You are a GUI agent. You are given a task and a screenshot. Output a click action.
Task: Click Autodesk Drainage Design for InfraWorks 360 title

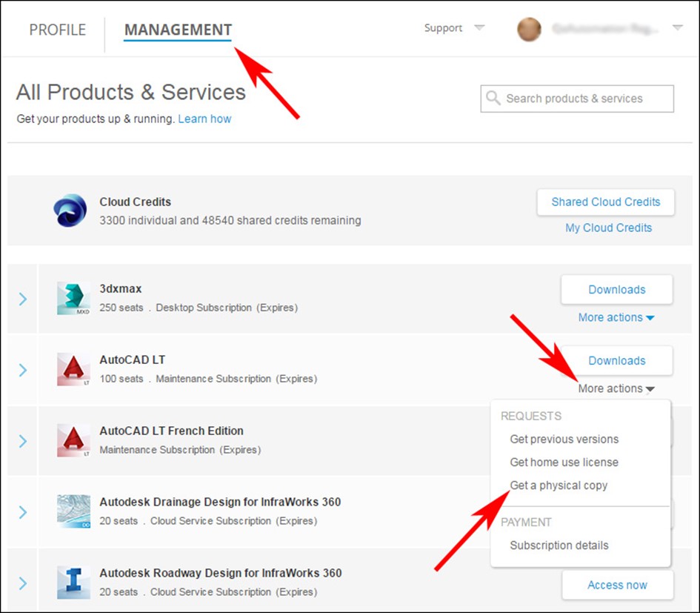coord(220,502)
